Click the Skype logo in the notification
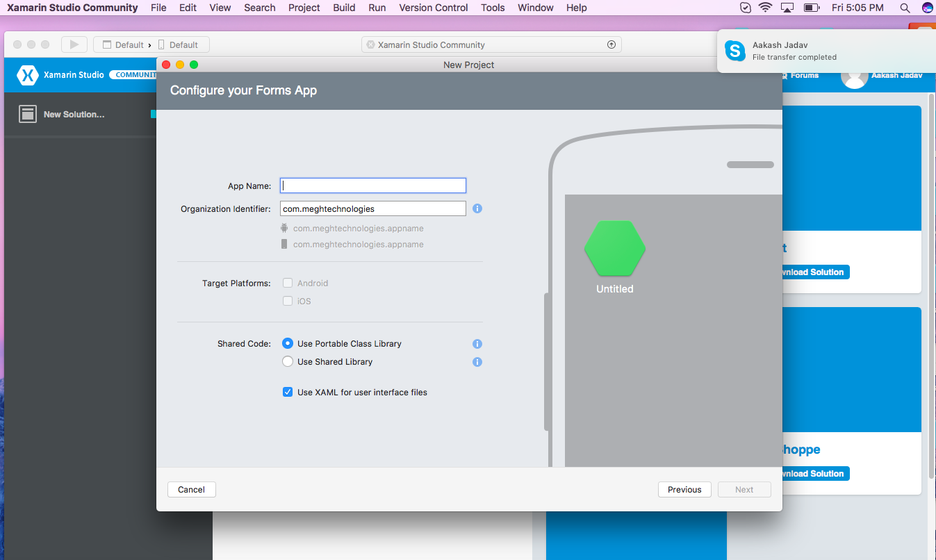 click(x=735, y=51)
